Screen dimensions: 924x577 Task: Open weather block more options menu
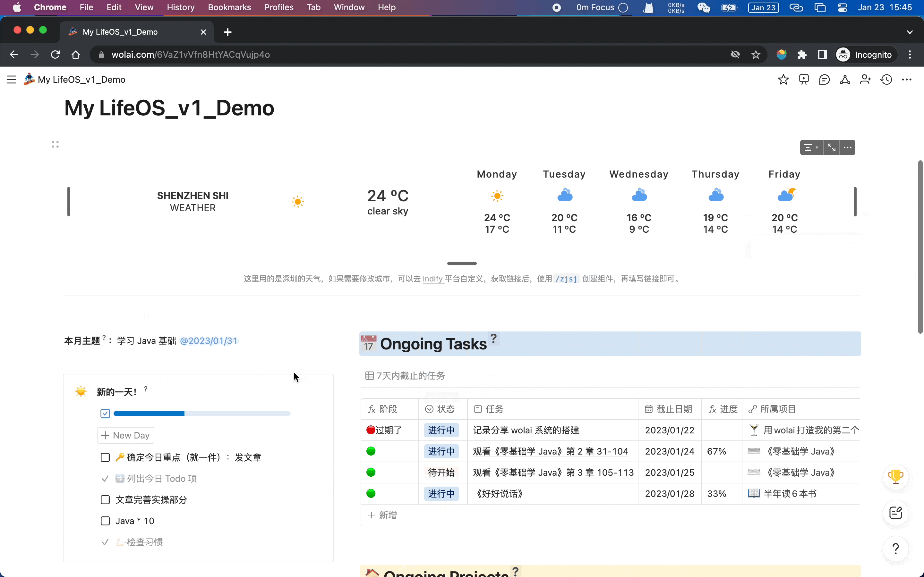coord(847,147)
